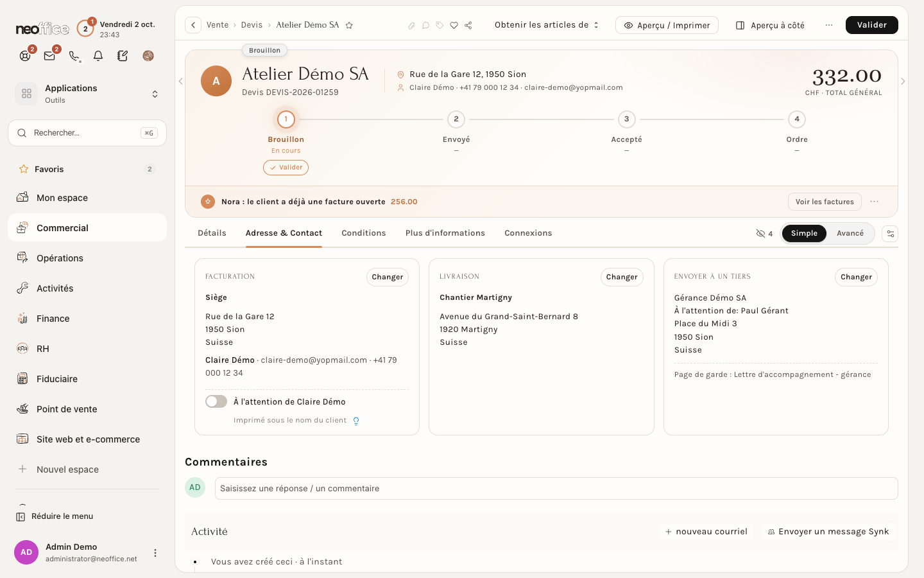
Task: Open the notifications bell
Action: tap(98, 56)
